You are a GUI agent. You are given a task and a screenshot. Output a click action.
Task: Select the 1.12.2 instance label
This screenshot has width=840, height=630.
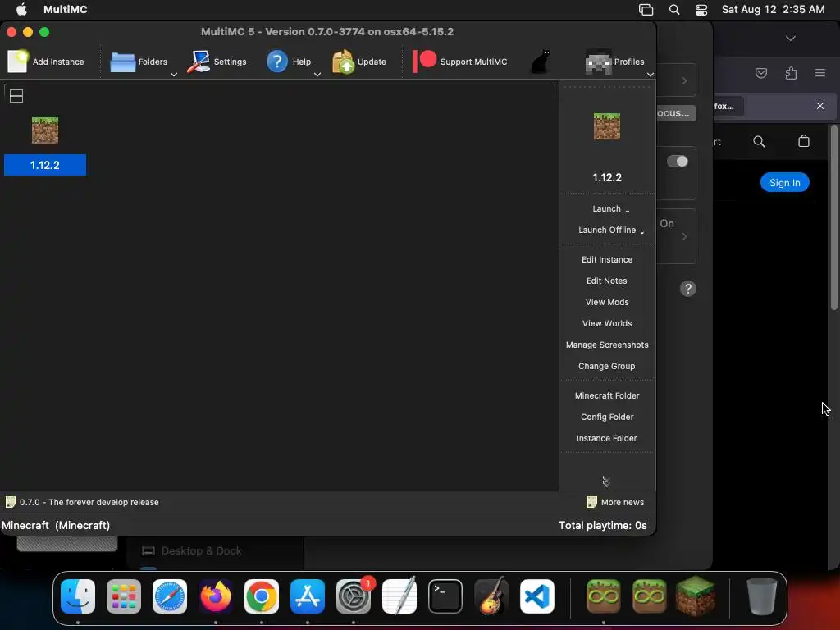[45, 165]
